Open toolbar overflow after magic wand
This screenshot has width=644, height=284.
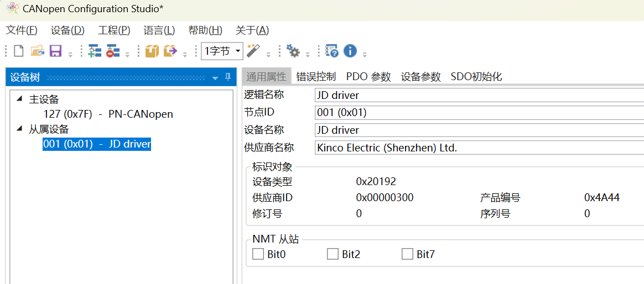(268, 54)
